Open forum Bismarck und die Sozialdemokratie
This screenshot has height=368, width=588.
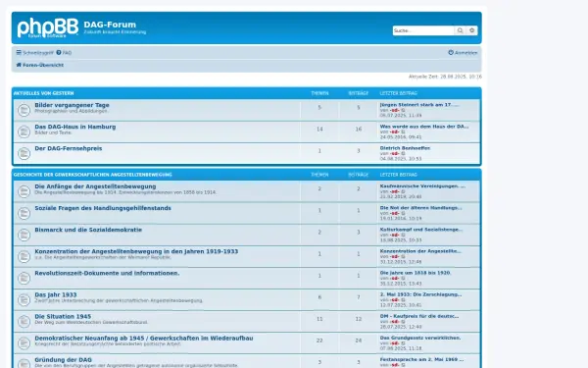click(x=88, y=230)
